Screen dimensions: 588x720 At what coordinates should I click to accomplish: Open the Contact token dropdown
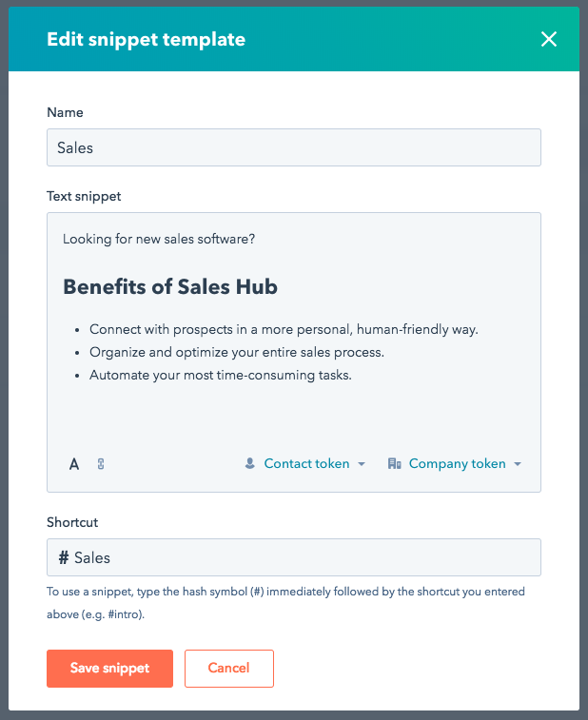[x=305, y=464]
